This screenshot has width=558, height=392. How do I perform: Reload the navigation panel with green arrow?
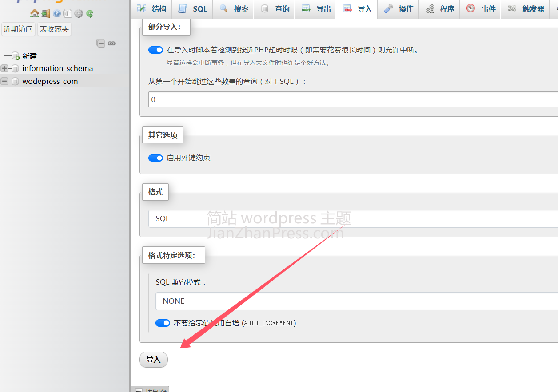click(x=90, y=14)
